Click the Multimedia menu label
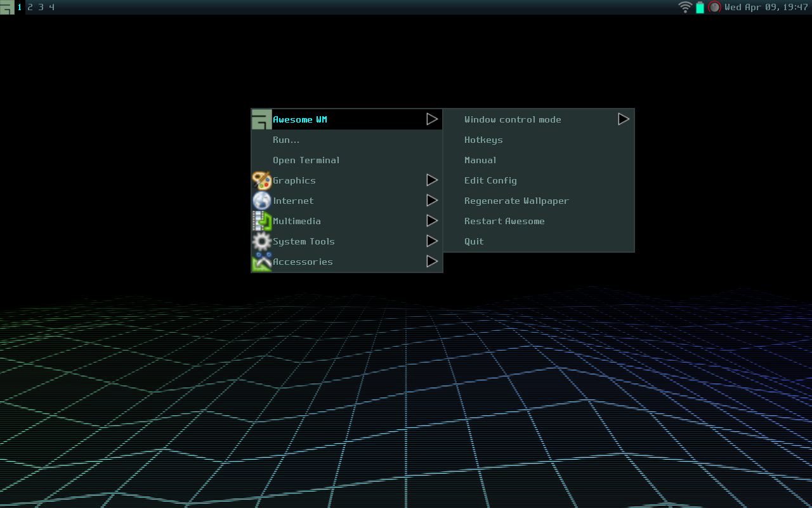The width and height of the screenshot is (812, 508). tap(297, 221)
